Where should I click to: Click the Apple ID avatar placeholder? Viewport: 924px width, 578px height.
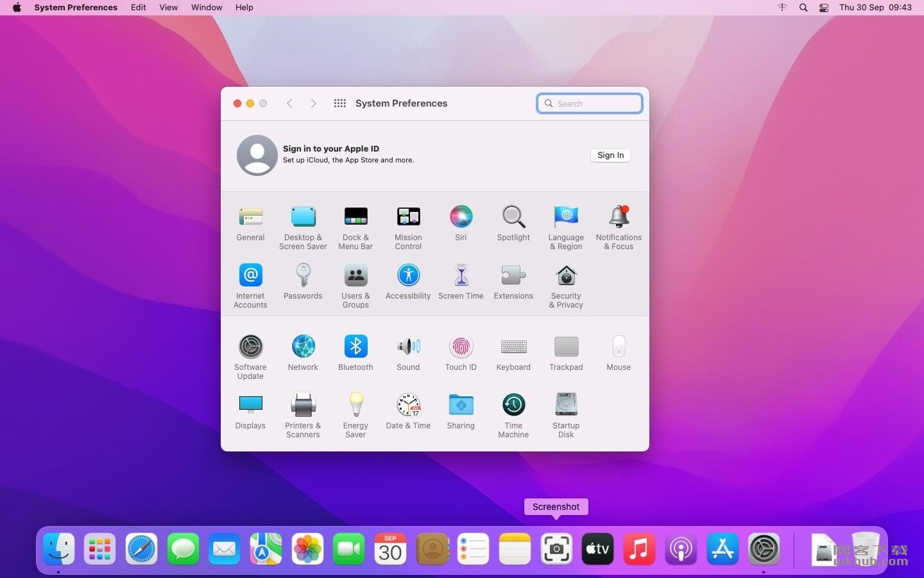click(257, 155)
